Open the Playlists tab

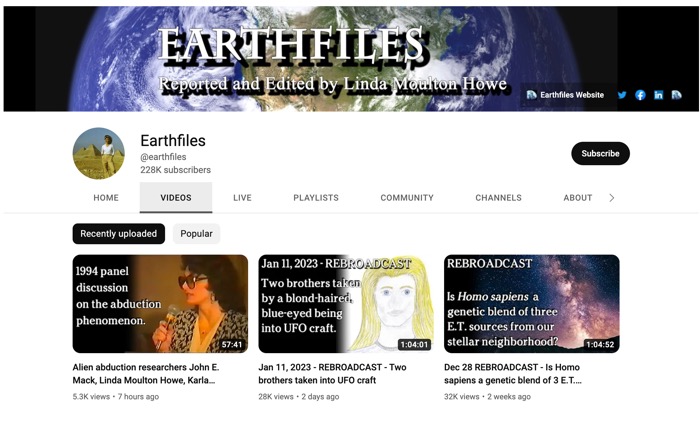[x=316, y=198]
